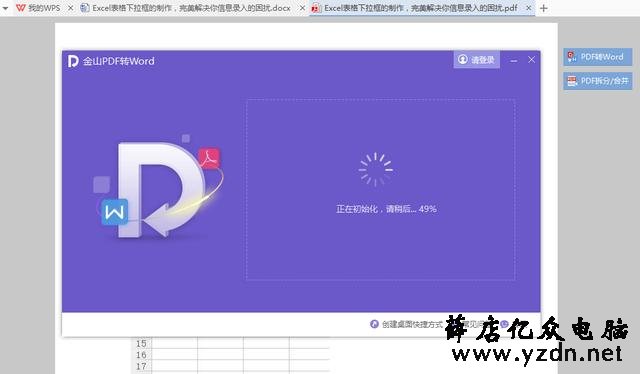This screenshot has width=640, height=374.
Task: Click the document icon on the .docx tab
Action: click(85, 8)
